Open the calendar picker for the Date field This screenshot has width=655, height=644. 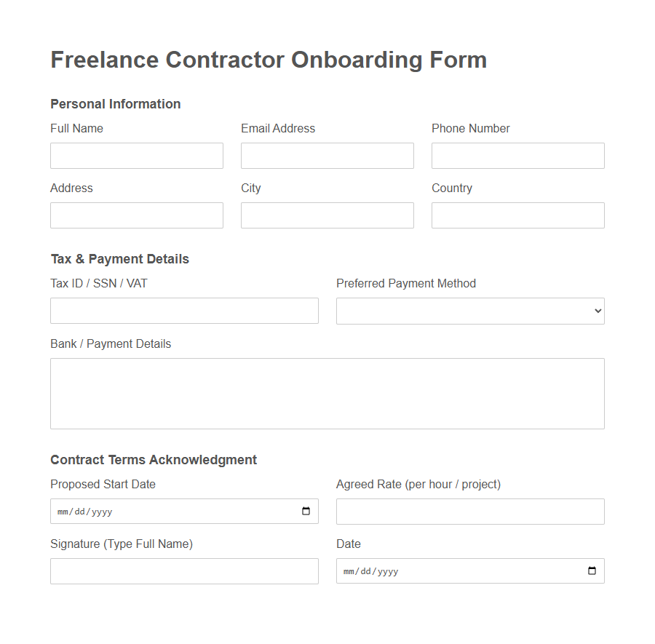click(593, 571)
